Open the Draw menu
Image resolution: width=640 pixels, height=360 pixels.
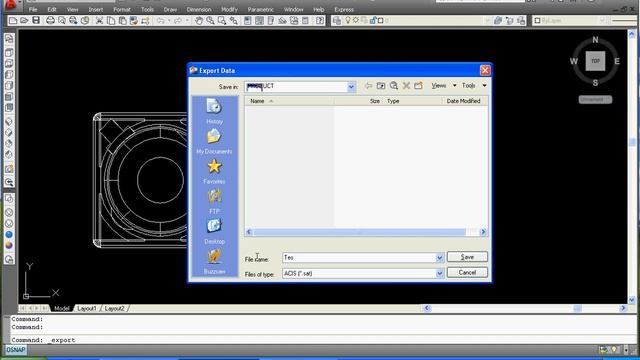[x=170, y=9]
